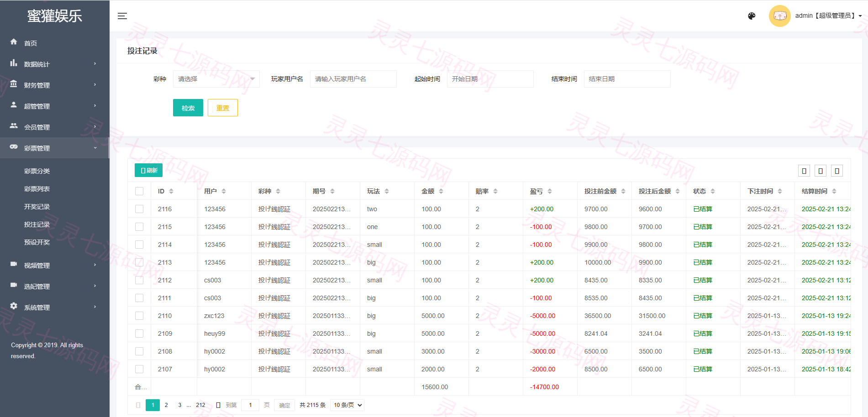Open the 彩种 lottery type dropdown
868x417 pixels.
pyautogui.click(x=216, y=79)
